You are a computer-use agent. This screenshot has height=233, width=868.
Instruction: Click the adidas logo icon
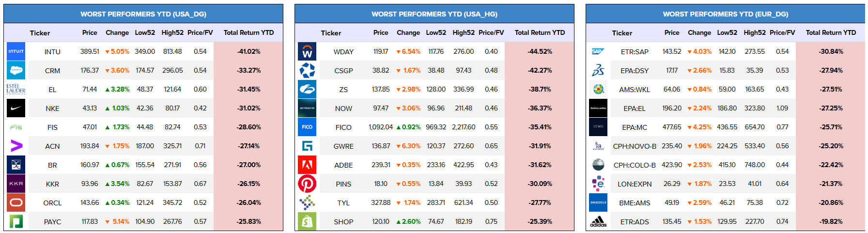click(598, 221)
